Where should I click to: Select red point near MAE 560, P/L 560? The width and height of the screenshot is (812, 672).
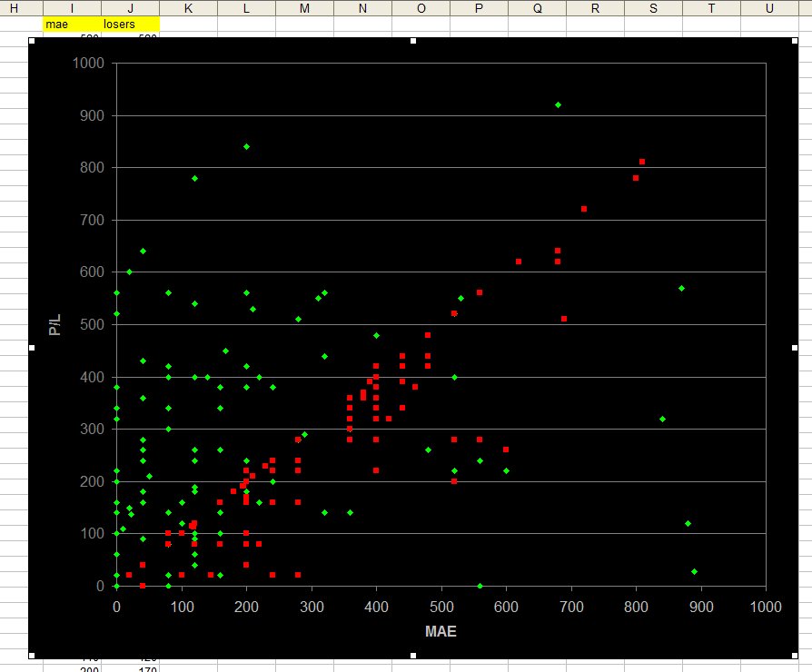[480, 292]
